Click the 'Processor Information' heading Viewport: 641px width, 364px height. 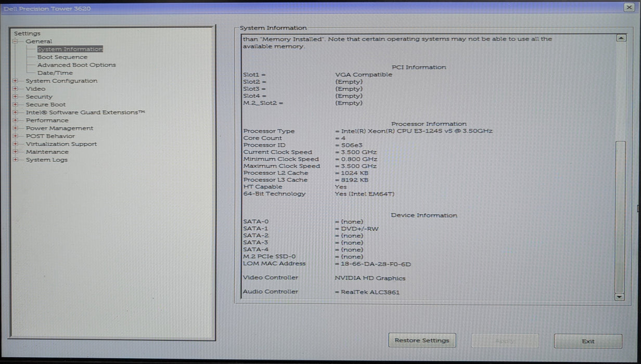point(429,124)
